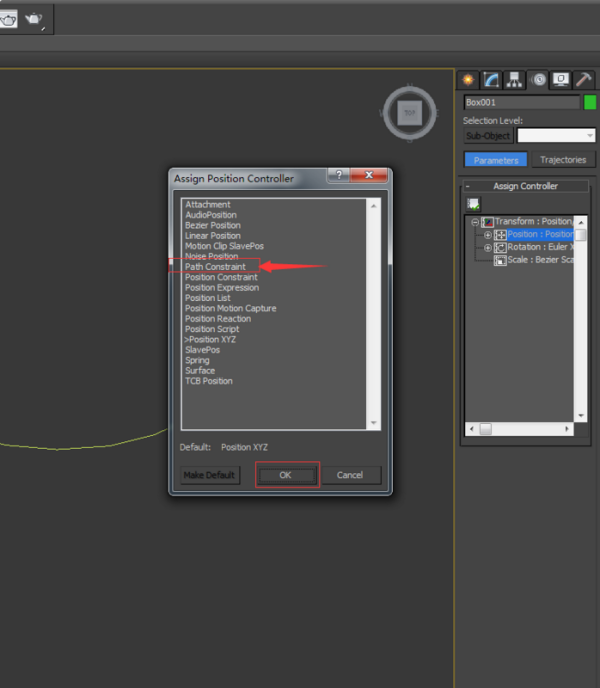
Task: Click track tree scroll down arrow
Action: coord(581,416)
